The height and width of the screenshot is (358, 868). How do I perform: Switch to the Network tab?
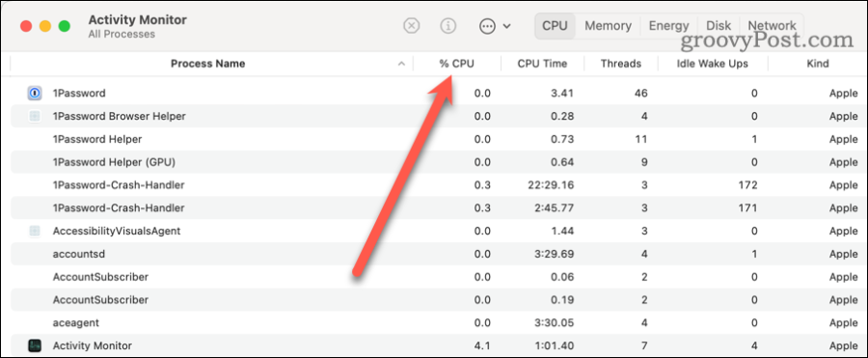point(772,25)
